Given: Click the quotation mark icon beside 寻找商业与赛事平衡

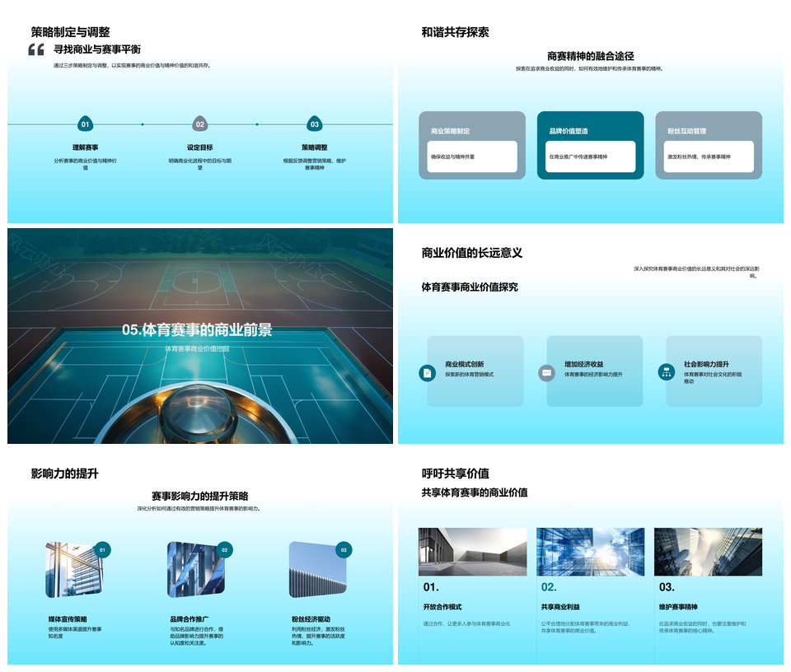Looking at the screenshot, I should [36, 50].
